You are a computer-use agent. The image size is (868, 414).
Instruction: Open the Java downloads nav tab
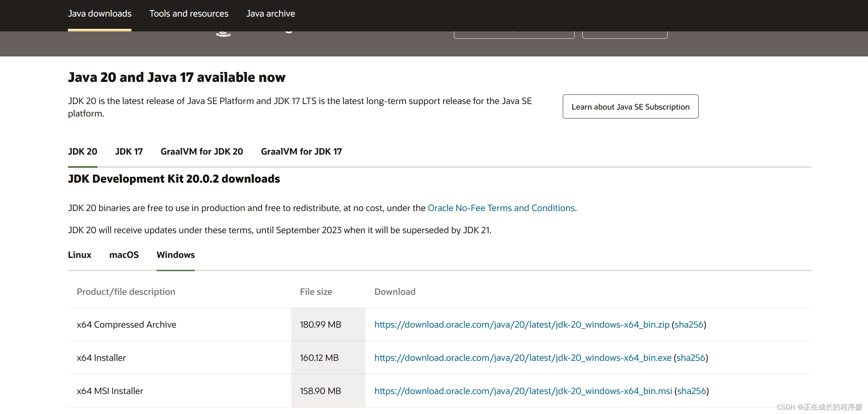pyautogui.click(x=100, y=14)
